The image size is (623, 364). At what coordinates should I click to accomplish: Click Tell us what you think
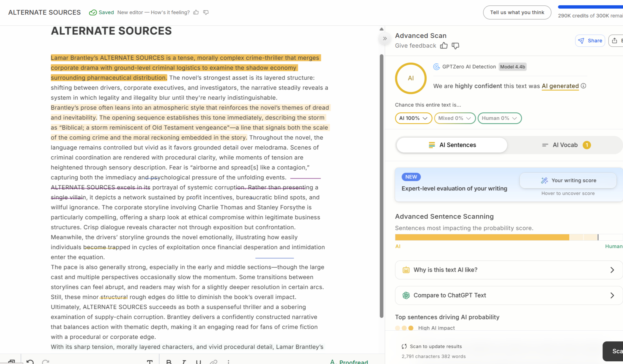tap(517, 12)
